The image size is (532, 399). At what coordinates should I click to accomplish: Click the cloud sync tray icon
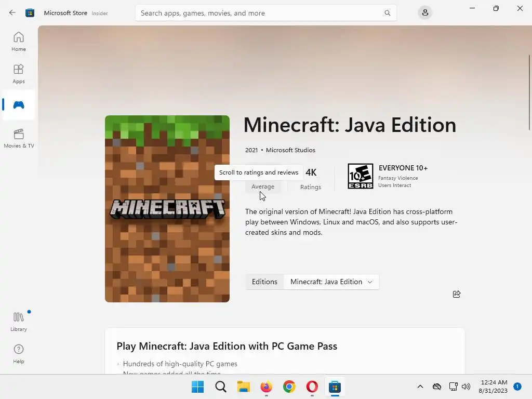pyautogui.click(x=436, y=387)
